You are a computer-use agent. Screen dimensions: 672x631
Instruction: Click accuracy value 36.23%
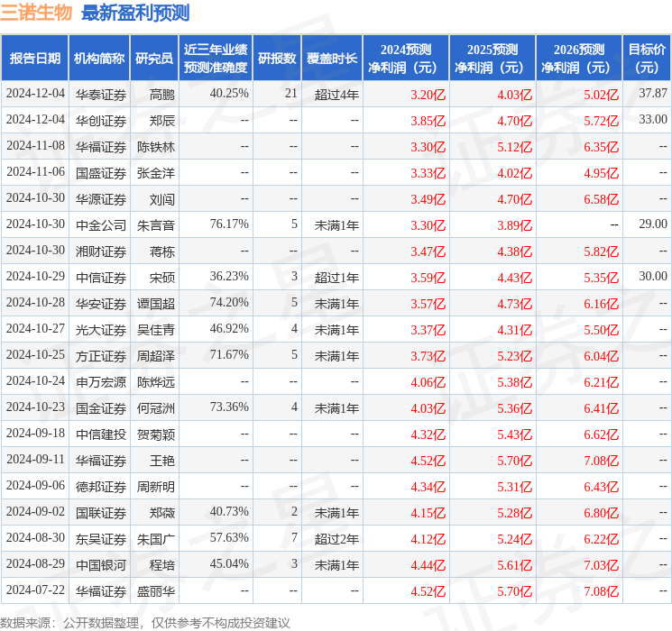click(229, 277)
